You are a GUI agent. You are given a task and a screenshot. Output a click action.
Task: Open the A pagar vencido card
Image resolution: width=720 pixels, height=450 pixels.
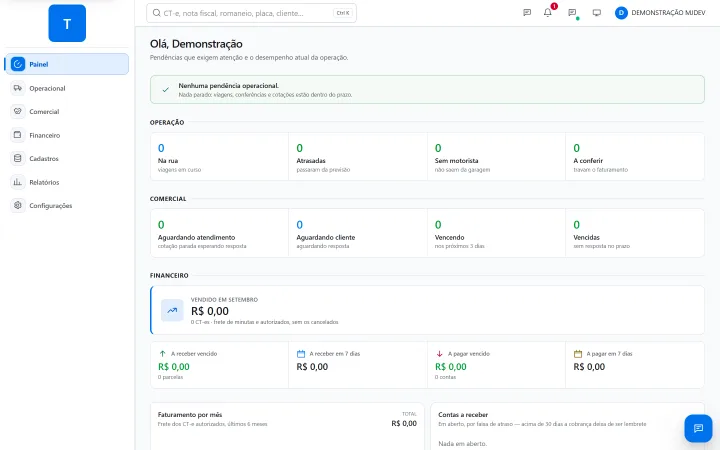[496, 365]
